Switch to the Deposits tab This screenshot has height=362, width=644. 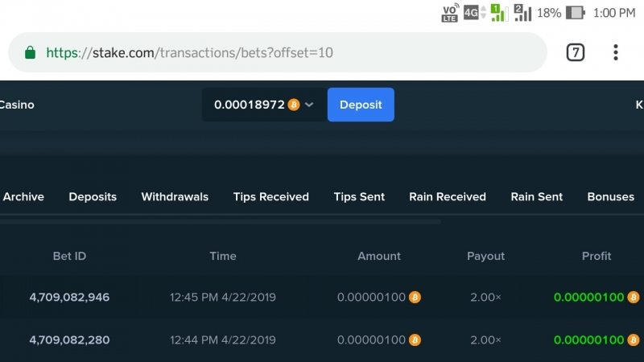[x=93, y=197]
